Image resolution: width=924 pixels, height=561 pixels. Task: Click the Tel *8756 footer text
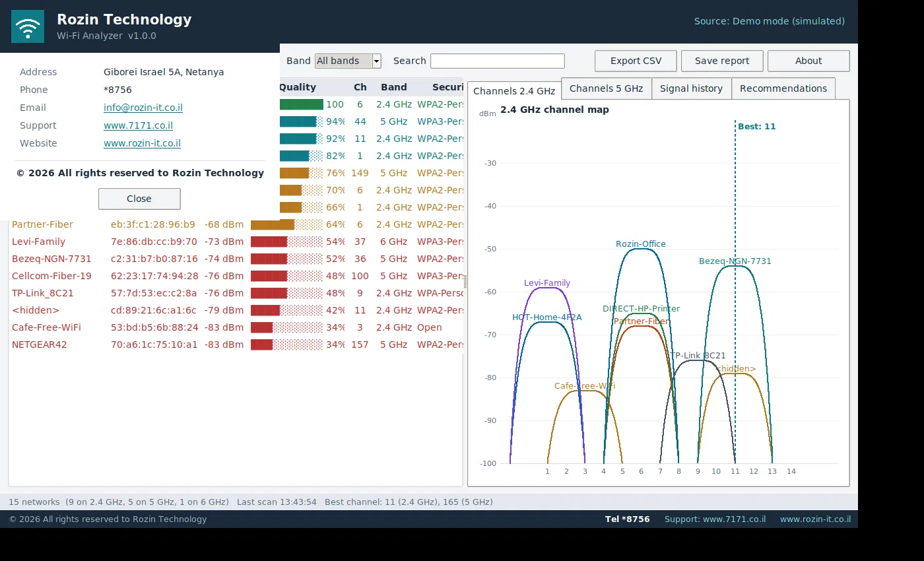[x=627, y=519]
